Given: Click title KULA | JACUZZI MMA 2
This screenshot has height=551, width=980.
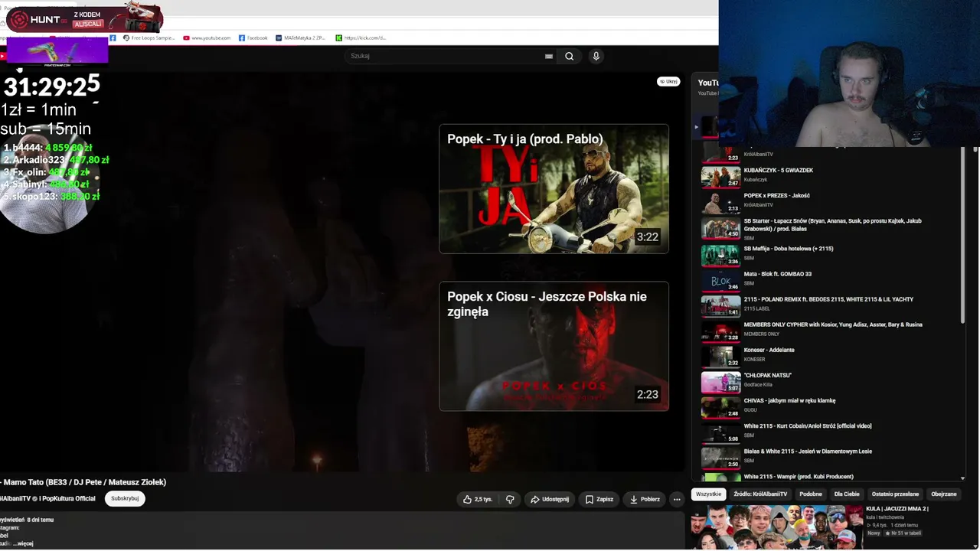Looking at the screenshot, I should click(897, 509).
